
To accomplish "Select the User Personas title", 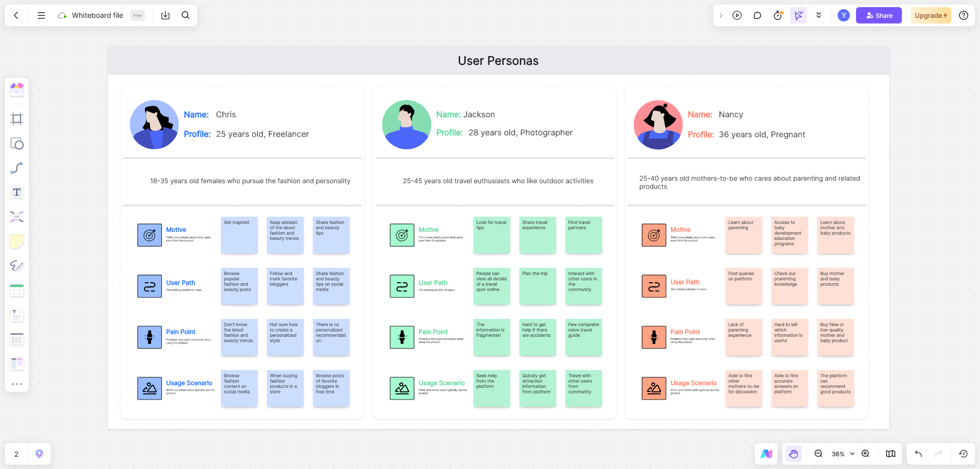I will point(498,61).
